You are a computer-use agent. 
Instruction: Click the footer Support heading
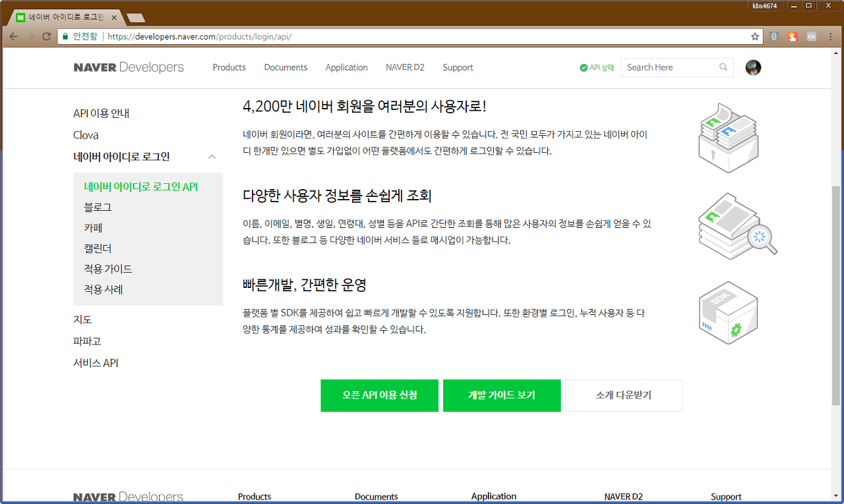pos(726,497)
